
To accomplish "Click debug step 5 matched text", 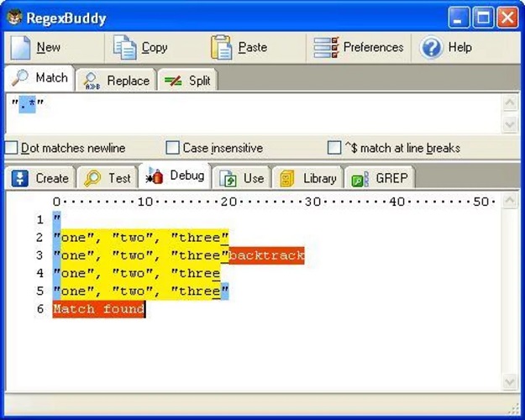I will click(140, 291).
